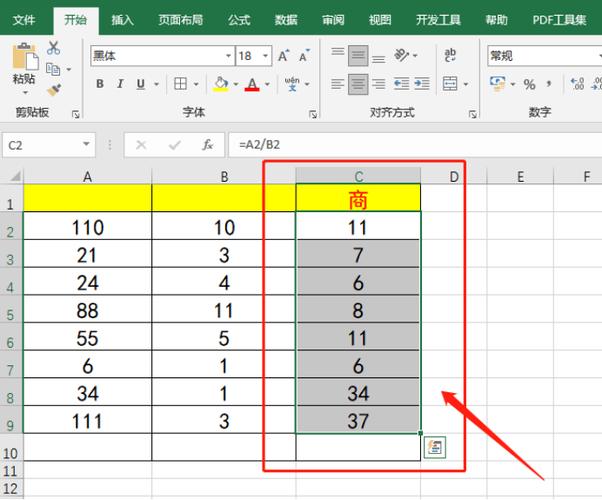Screen dimensions: 602x500
Task: Open the clipboard group dialog launcher
Action: [76, 114]
